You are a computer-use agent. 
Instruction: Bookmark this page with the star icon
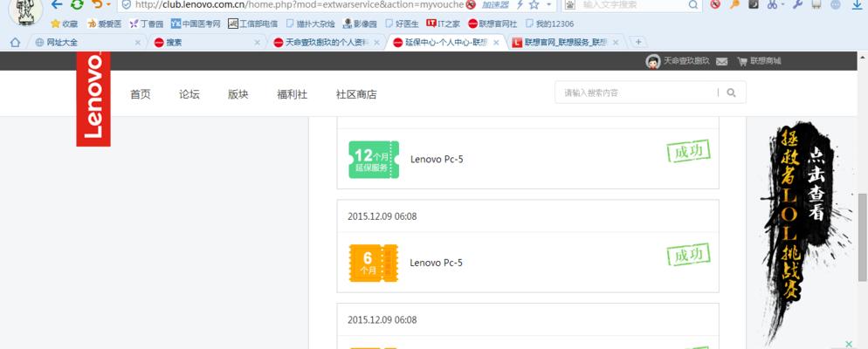[x=534, y=4]
